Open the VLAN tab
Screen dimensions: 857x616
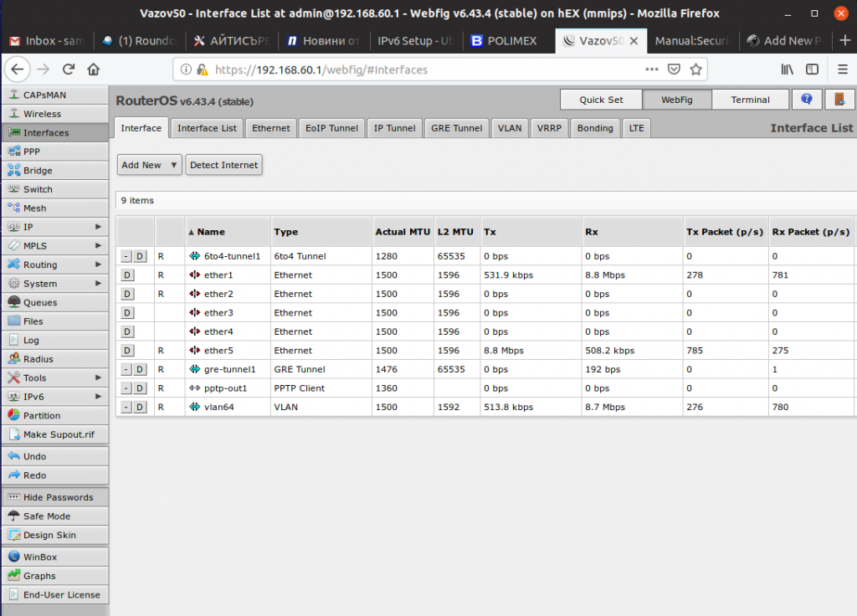(x=509, y=127)
